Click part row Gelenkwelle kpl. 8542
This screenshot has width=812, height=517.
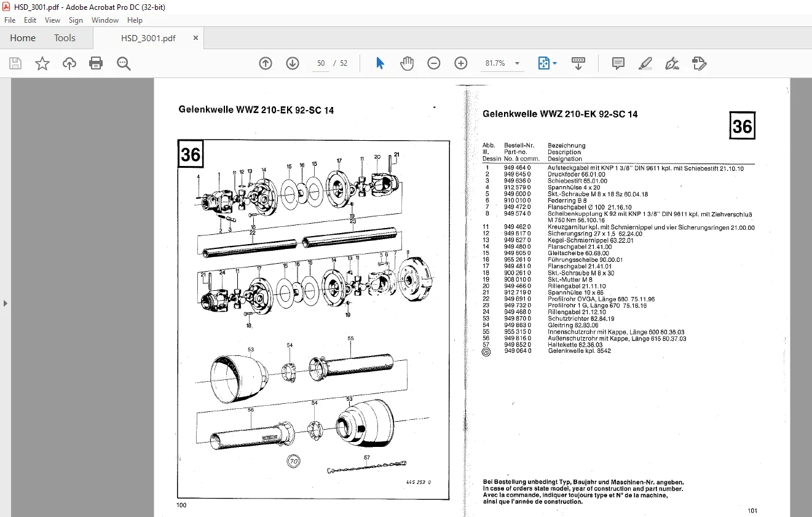click(x=547, y=352)
